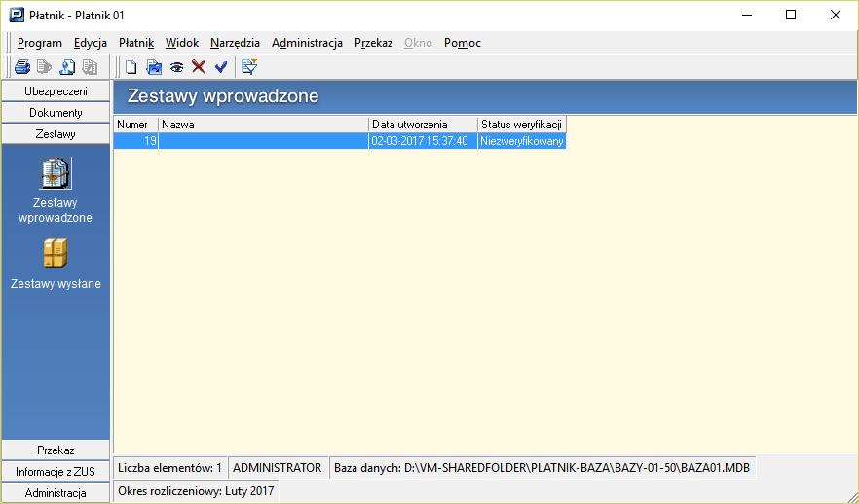Image resolution: width=859 pixels, height=504 pixels.
Task: Click the blue folder open toolbar icon
Action: click(x=154, y=67)
